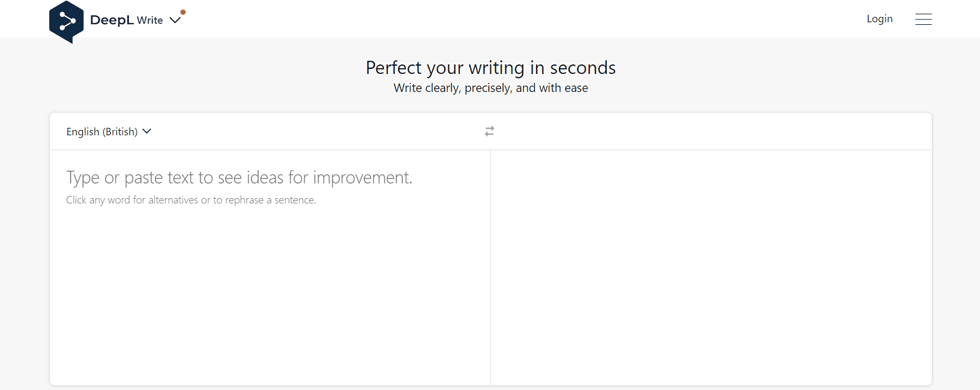Open the hamburger navigation menu

923,19
